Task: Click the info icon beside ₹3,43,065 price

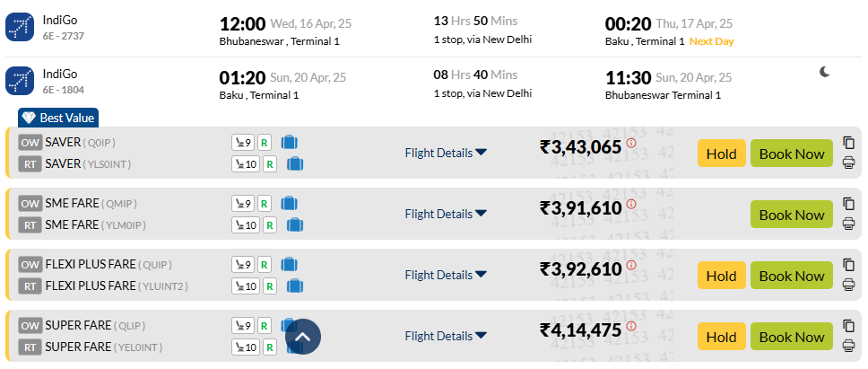Action: [631, 143]
